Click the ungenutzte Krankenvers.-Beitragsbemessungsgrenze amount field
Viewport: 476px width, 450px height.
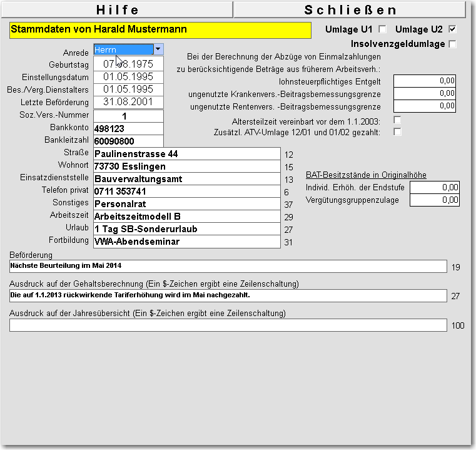click(x=425, y=94)
